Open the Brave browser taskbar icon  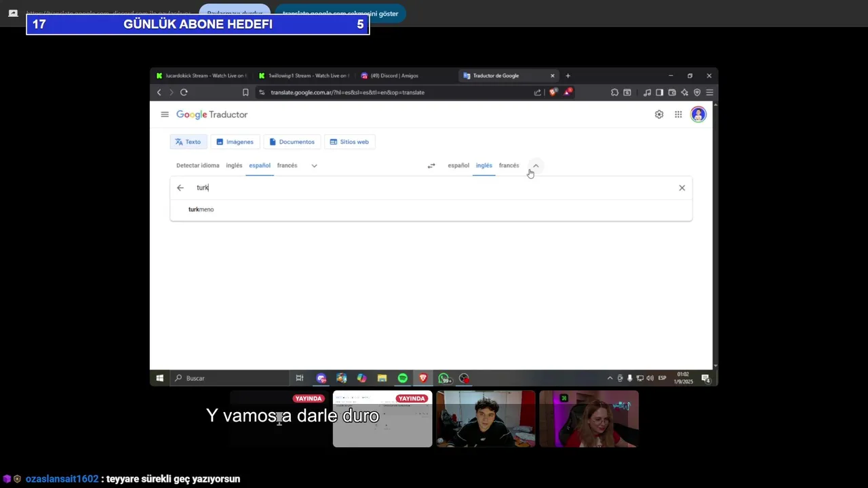coord(423,378)
